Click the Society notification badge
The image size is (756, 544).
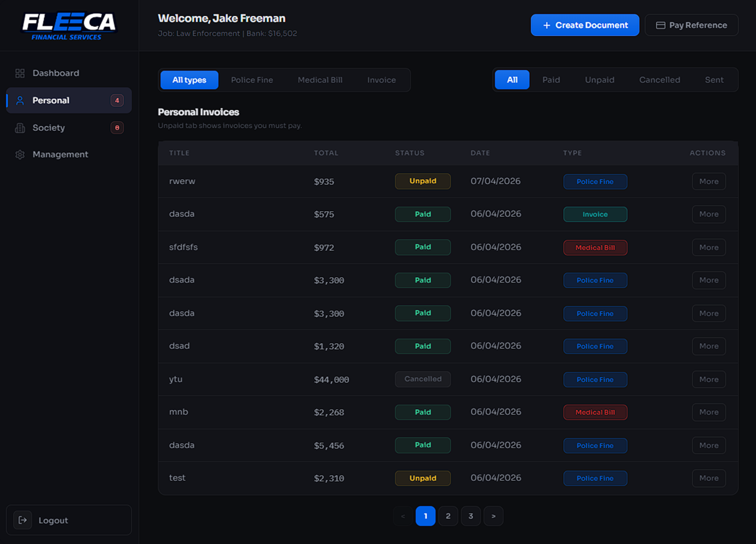[117, 128]
